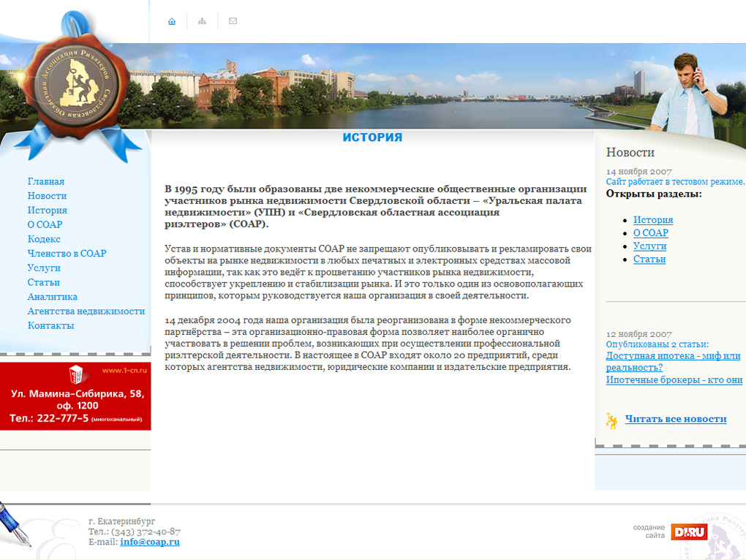Follow Статьи link in news bullet list
The width and height of the screenshot is (746, 560).
[649, 259]
